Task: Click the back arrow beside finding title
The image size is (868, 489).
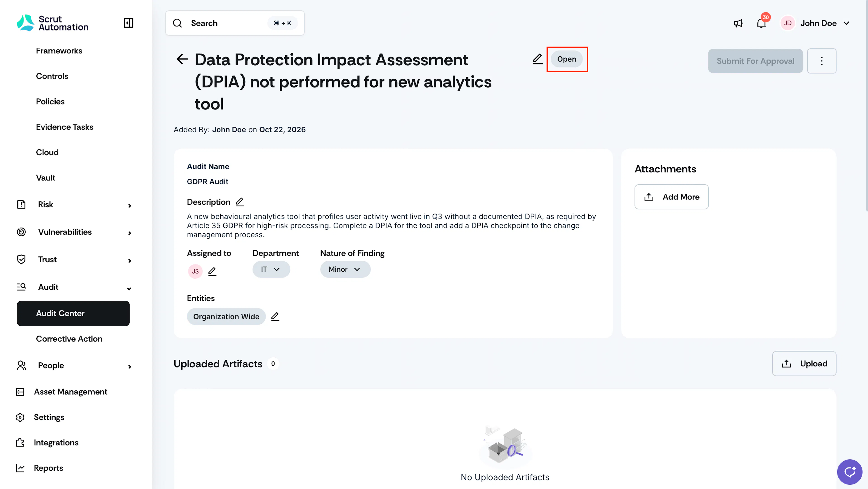Action: click(x=182, y=59)
